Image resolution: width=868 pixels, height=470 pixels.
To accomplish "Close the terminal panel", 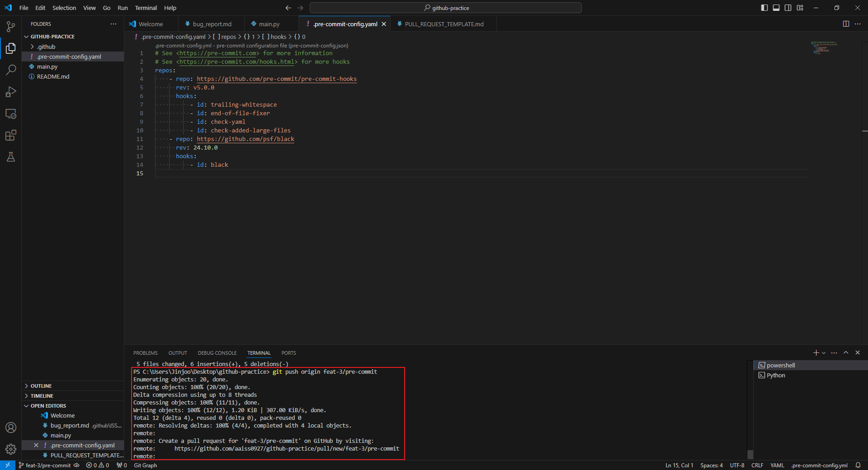I will click(x=858, y=352).
